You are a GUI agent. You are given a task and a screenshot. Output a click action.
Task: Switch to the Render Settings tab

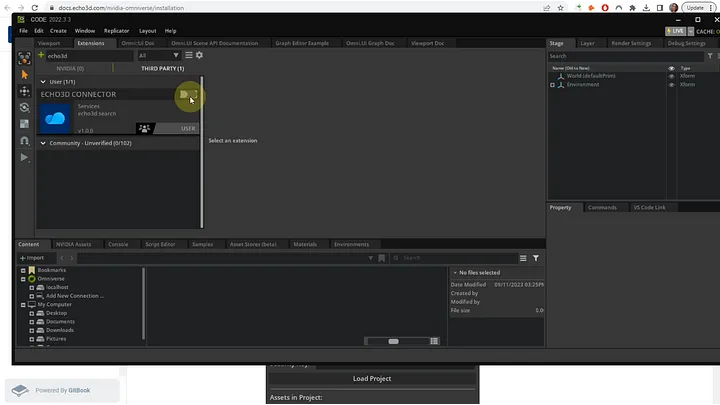click(x=631, y=43)
